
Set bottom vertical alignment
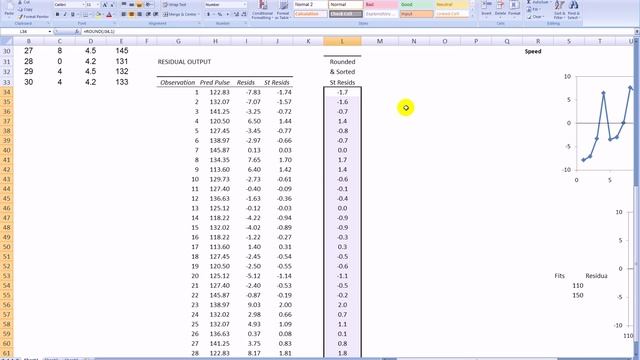pyautogui.click(x=139, y=4)
